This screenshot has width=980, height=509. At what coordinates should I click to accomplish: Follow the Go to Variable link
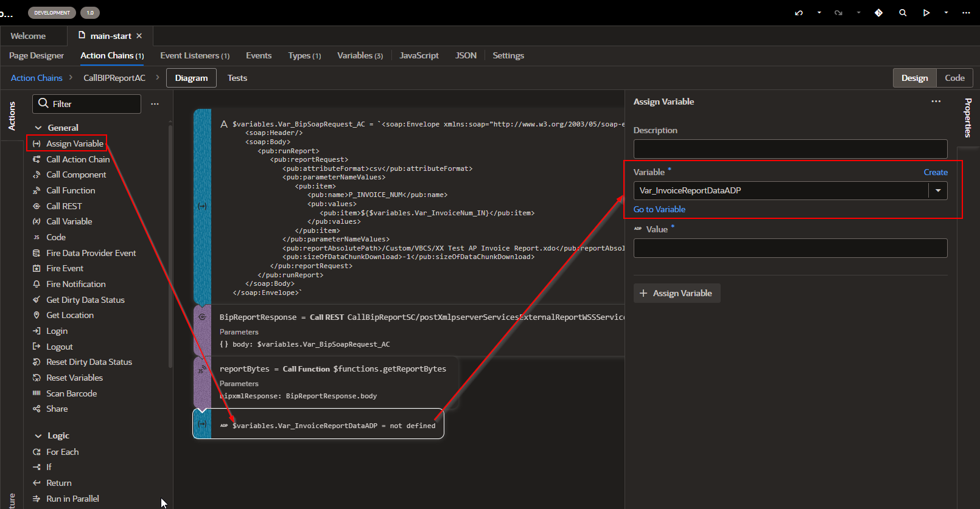[659, 209]
